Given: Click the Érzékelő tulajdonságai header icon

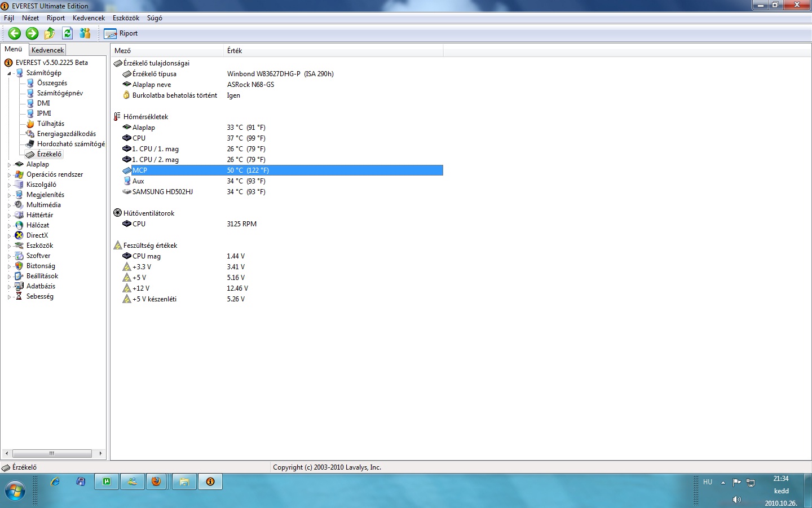Looking at the screenshot, I should [117, 63].
